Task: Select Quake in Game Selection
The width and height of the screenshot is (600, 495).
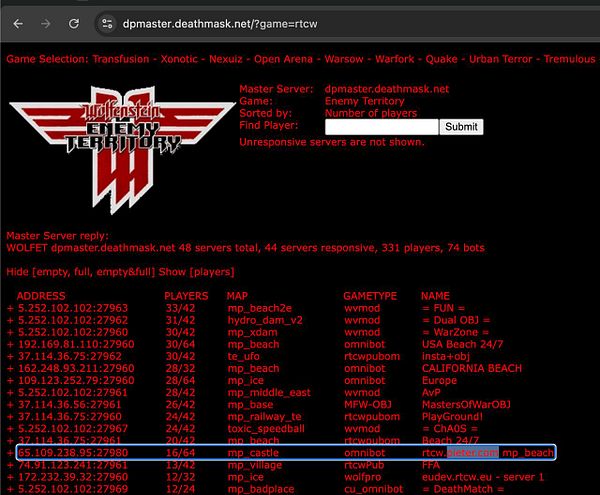Action: pos(441,59)
